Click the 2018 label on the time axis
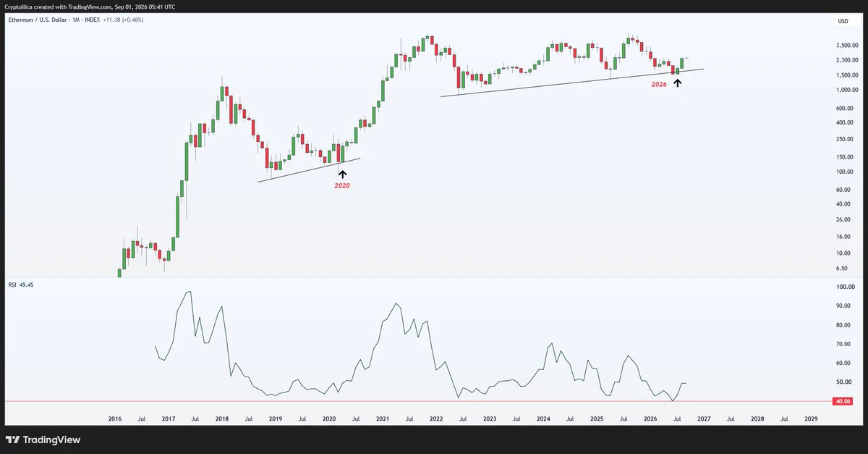This screenshot has width=868, height=454. [222, 419]
